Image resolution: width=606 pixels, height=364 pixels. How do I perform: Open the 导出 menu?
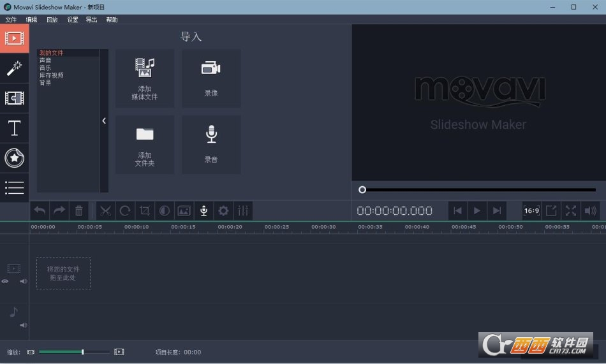[91, 20]
